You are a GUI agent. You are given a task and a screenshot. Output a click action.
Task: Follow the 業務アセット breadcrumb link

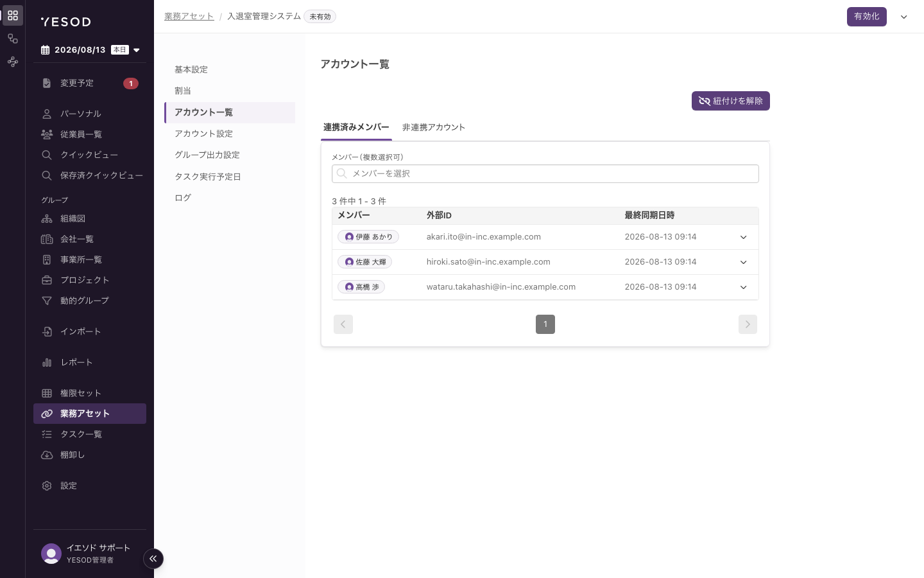pyautogui.click(x=189, y=16)
